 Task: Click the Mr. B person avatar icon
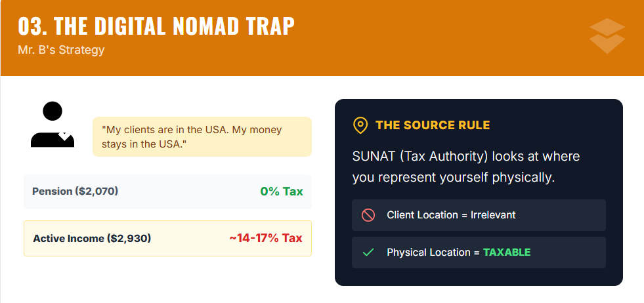coord(53,125)
